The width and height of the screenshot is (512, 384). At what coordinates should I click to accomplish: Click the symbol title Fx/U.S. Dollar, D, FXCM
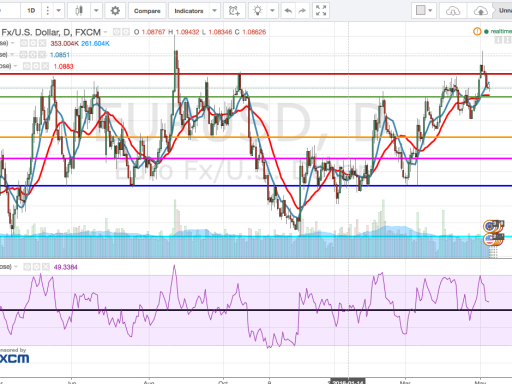tap(51, 32)
